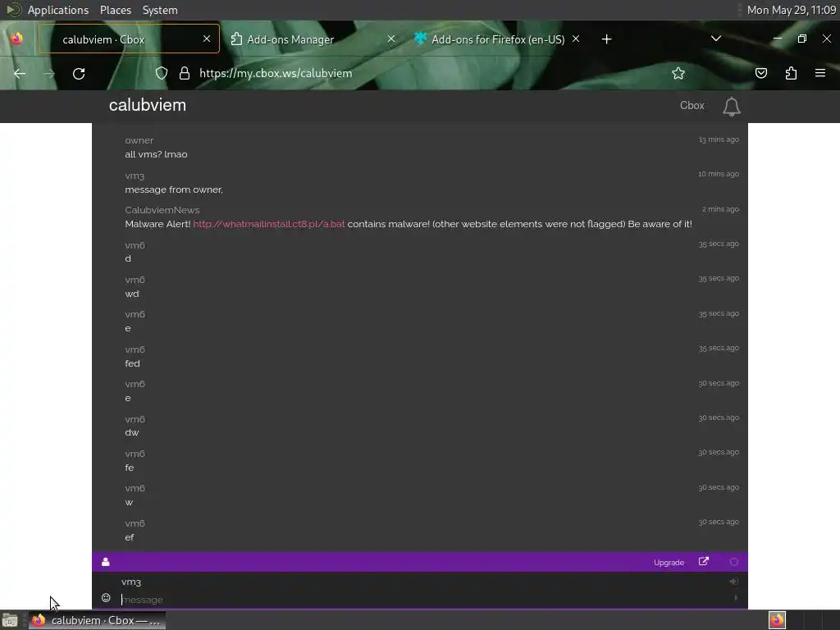Click the message 'message from owner,'
Image resolution: width=840 pixels, height=630 pixels.
pyautogui.click(x=174, y=189)
